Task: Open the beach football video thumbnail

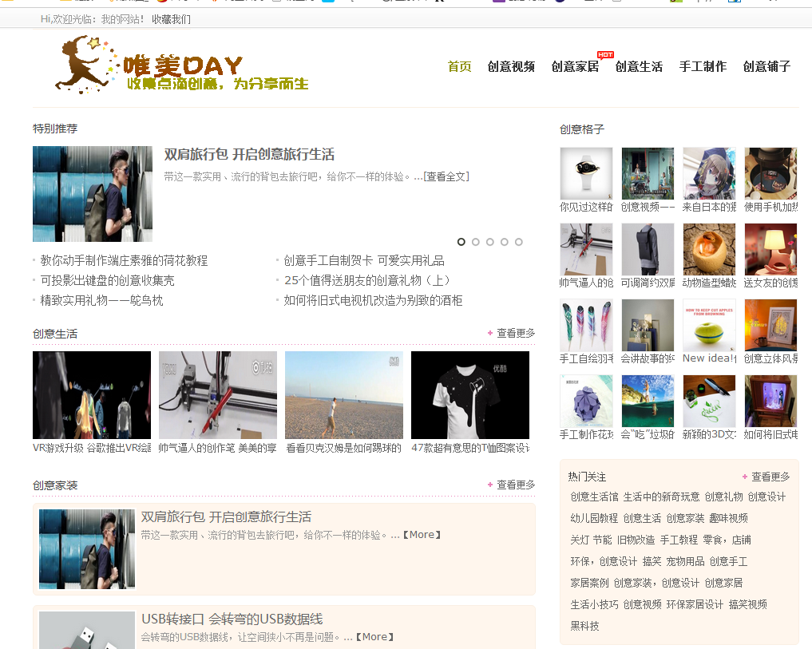Action: (x=343, y=395)
